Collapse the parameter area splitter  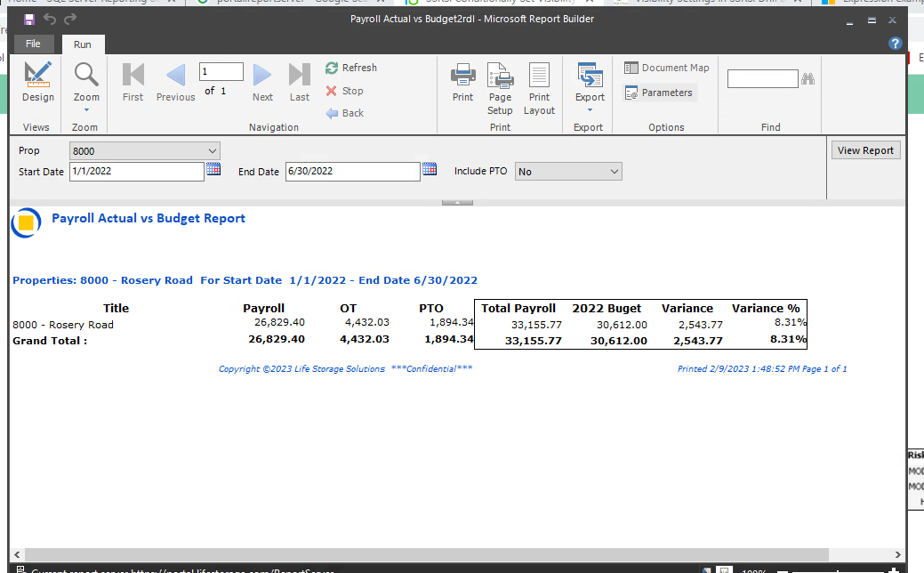pos(457,203)
